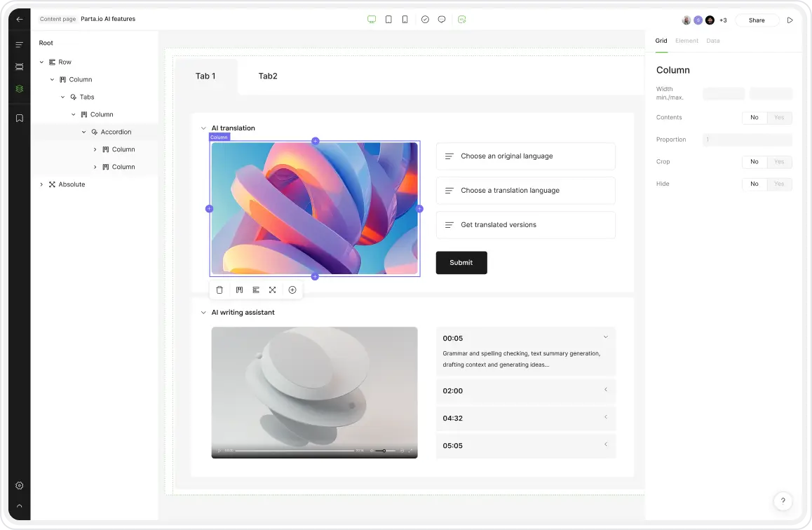Click the back arrow in top-left corner
The image size is (812, 530).
click(19, 20)
